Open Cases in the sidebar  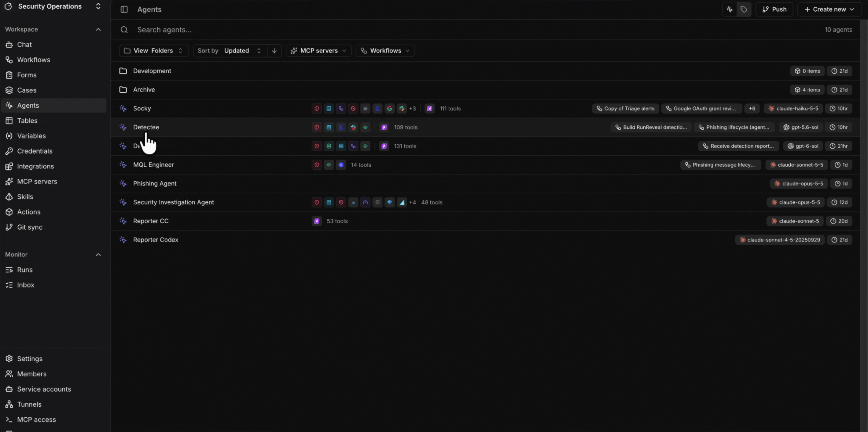(27, 90)
